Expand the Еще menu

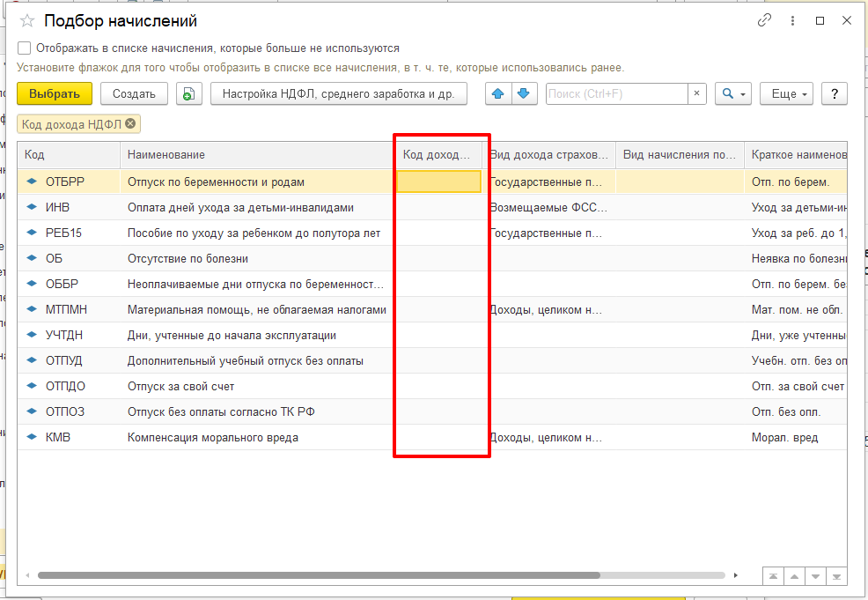point(789,94)
